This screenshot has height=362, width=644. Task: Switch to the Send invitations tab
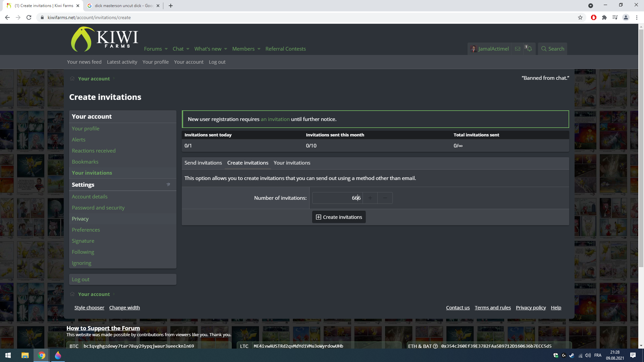(203, 163)
